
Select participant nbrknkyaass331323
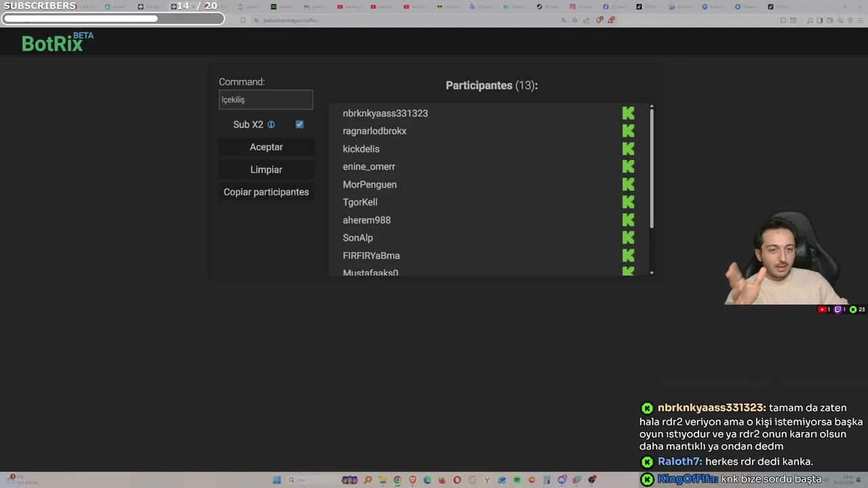pyautogui.click(x=385, y=113)
